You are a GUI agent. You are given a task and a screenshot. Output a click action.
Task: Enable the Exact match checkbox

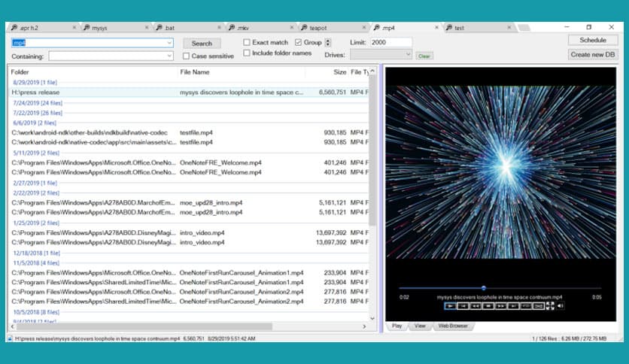(247, 43)
